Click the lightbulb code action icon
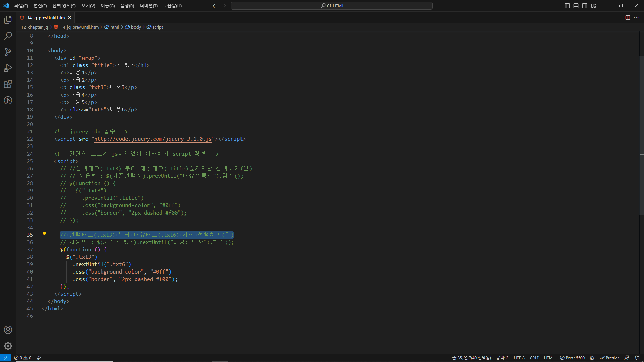 pyautogui.click(x=44, y=234)
